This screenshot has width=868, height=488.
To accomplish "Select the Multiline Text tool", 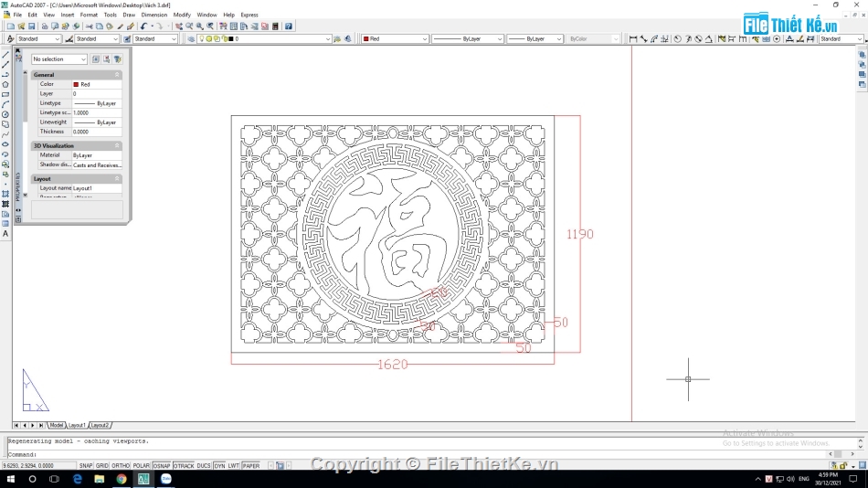I will (5, 234).
